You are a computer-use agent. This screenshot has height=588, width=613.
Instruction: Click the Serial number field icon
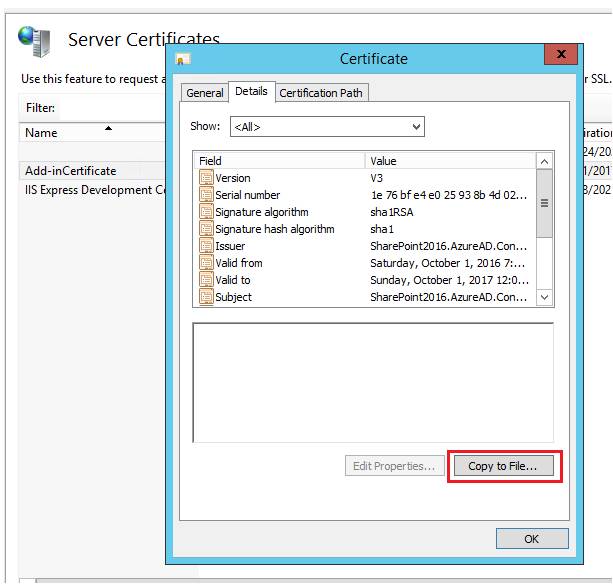point(206,195)
